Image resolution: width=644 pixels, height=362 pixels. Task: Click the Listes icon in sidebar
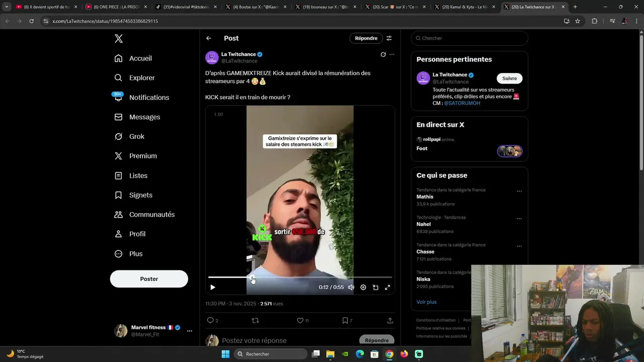[x=118, y=175]
